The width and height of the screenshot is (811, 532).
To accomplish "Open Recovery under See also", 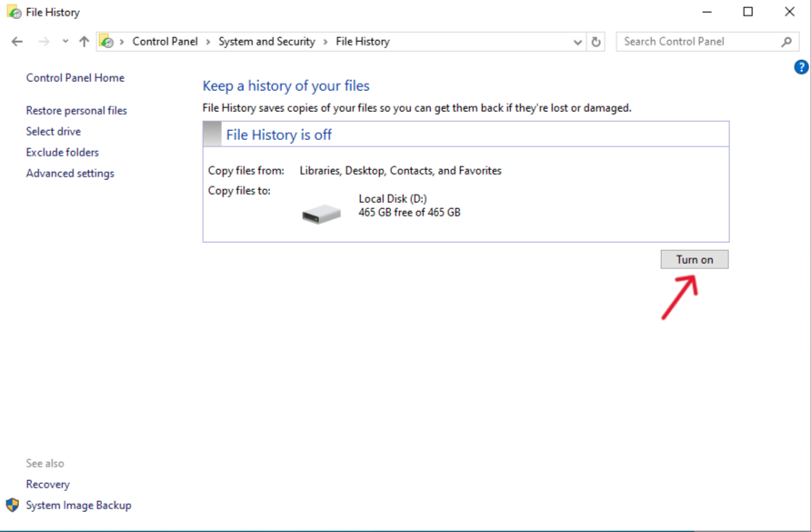I will pyautogui.click(x=47, y=484).
